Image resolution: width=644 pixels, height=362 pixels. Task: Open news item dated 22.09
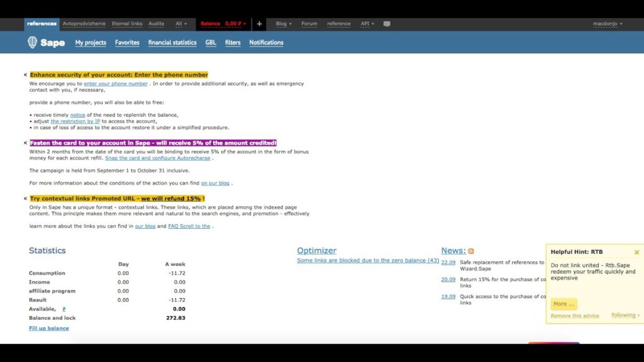pos(448,262)
